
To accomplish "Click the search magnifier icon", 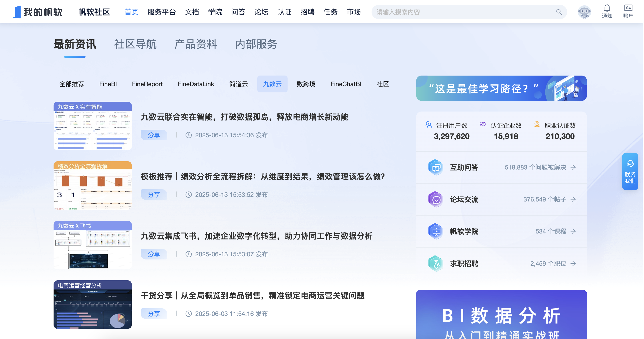I will click(559, 12).
